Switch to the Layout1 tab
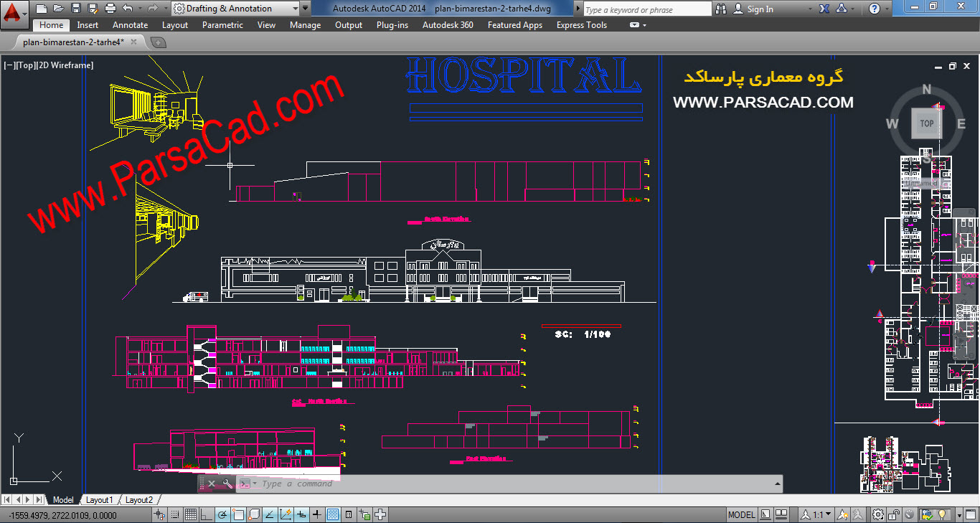Screen dimensions: 980x523 (99, 500)
